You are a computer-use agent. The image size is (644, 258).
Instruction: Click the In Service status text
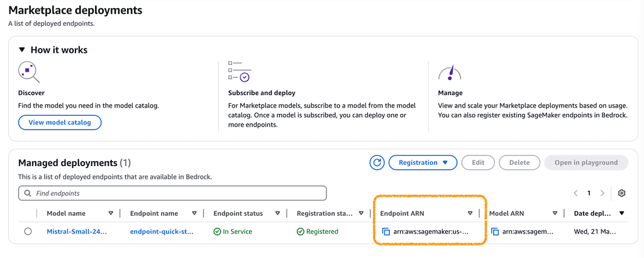pyautogui.click(x=237, y=232)
